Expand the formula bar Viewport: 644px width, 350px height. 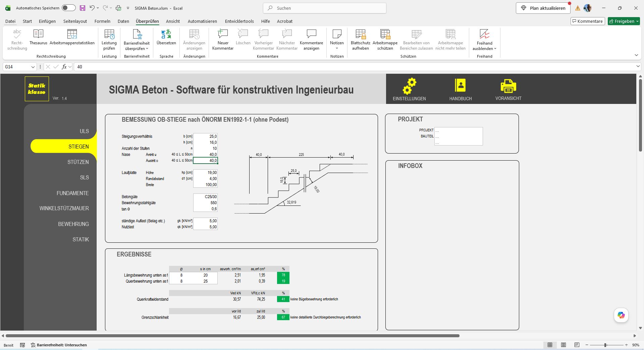638,67
